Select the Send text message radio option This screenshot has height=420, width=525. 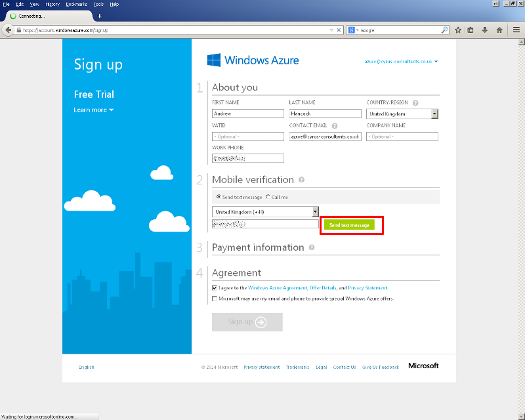pyautogui.click(x=219, y=197)
